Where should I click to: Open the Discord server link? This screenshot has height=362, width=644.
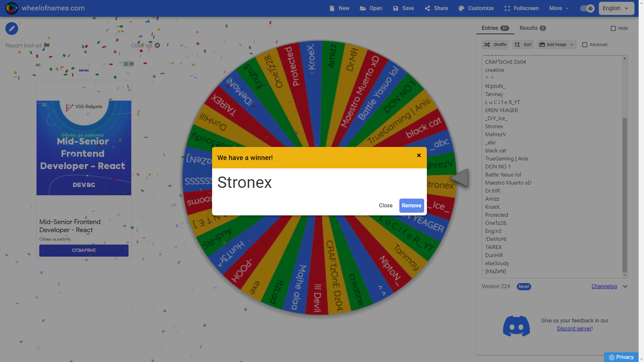[x=574, y=329]
